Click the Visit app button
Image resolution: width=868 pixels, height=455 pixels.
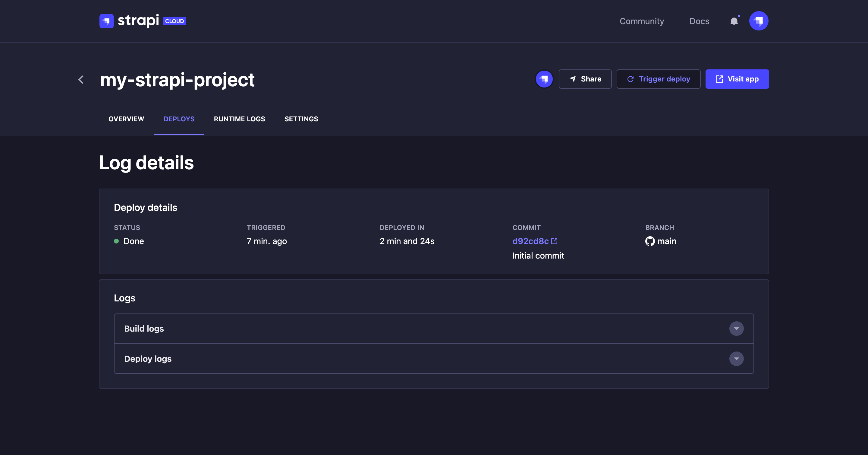(x=737, y=79)
